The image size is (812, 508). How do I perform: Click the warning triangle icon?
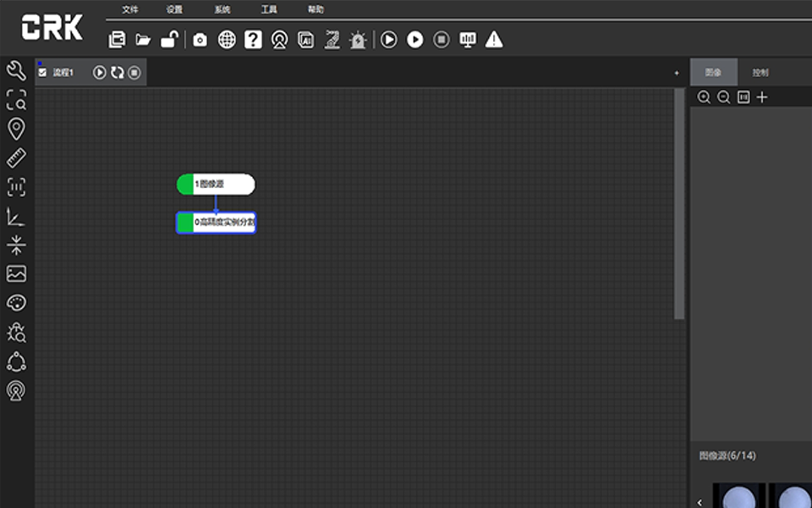coord(494,40)
